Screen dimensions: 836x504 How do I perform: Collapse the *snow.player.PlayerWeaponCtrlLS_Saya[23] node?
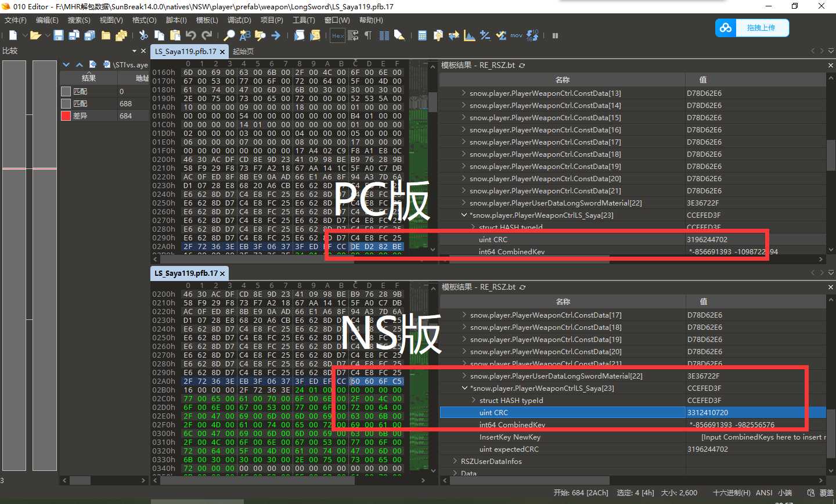point(464,388)
